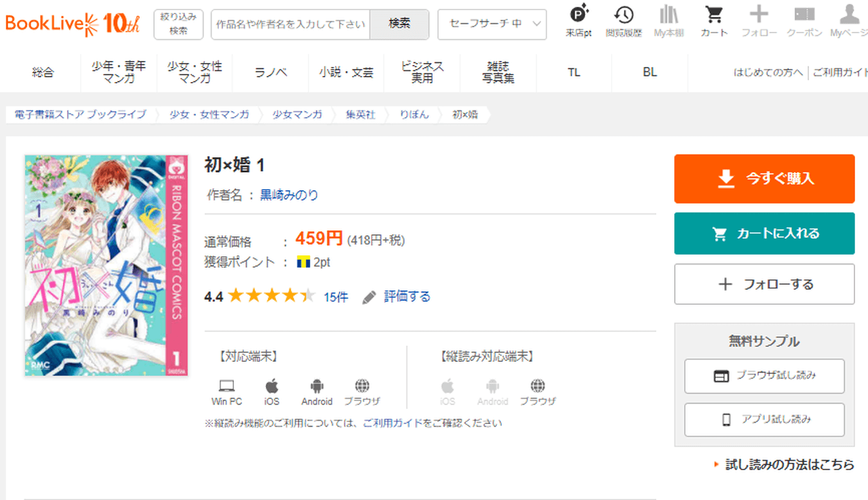The height and width of the screenshot is (500, 868).
Task: Click the 初×婚 book cover thumbnail
Action: point(105,265)
